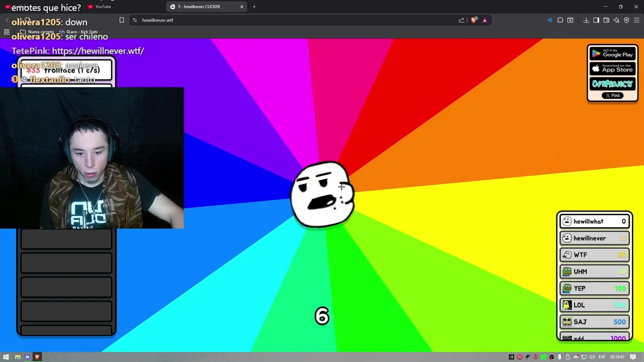Click the blue audio cast icon
644x362 pixels.
tap(549, 20)
